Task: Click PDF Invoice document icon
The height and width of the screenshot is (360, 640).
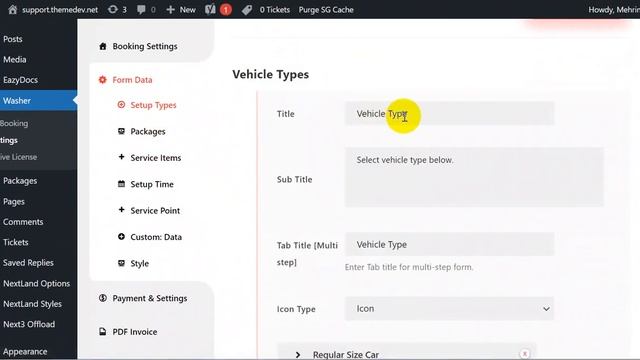Action: point(103,331)
